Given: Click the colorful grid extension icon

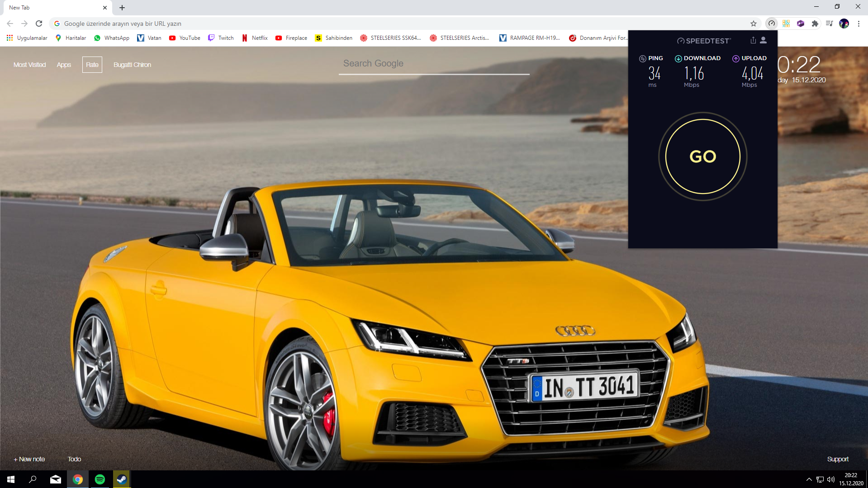Looking at the screenshot, I should click(x=786, y=24).
